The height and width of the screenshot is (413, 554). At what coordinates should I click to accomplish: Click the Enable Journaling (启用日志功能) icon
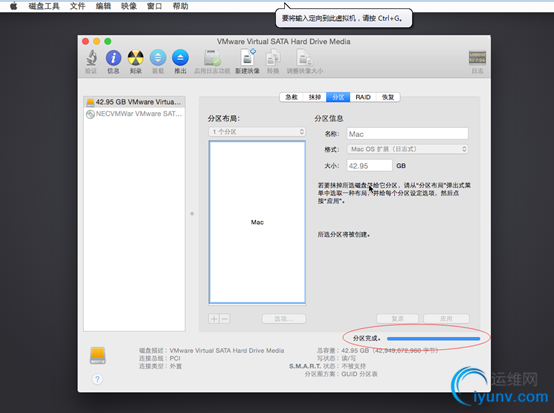(x=212, y=58)
